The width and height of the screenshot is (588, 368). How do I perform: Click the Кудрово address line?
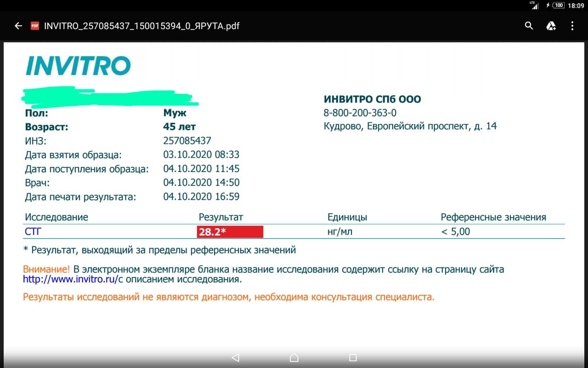tap(410, 126)
